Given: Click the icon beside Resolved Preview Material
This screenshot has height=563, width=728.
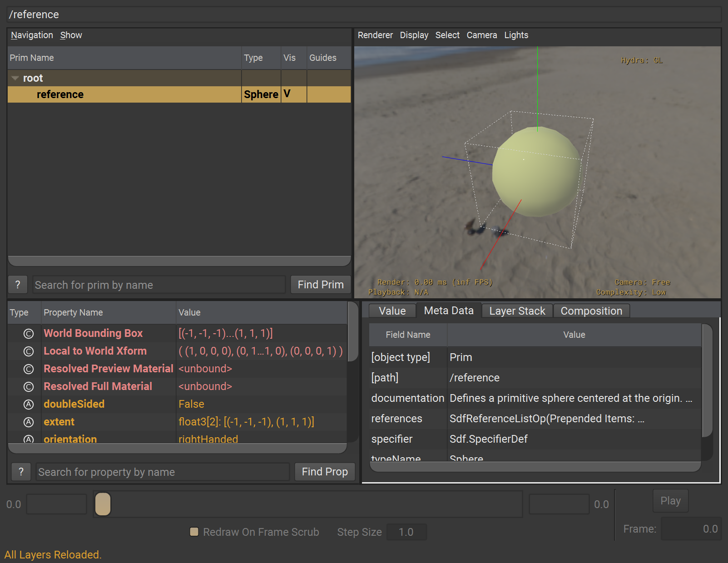Looking at the screenshot, I should pyautogui.click(x=29, y=369).
